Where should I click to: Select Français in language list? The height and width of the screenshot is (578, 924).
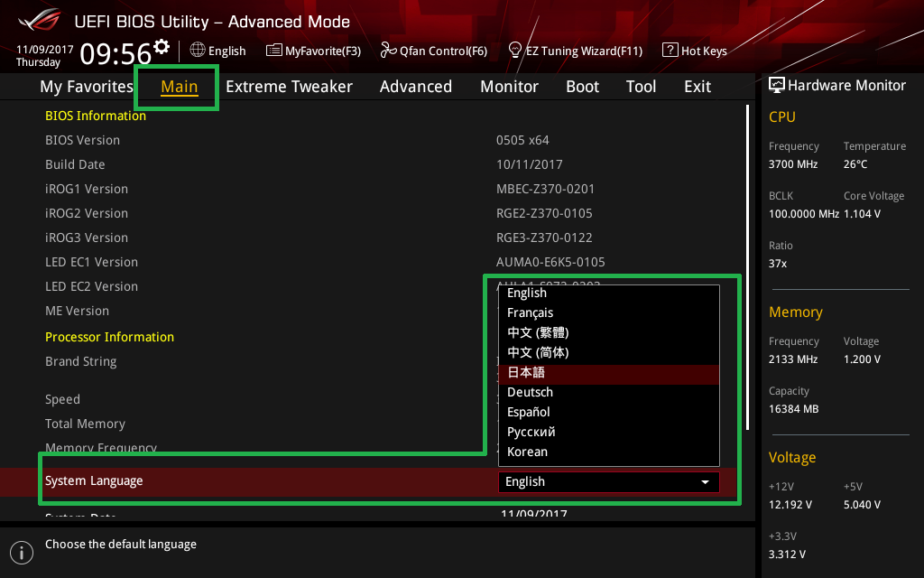[609, 312]
